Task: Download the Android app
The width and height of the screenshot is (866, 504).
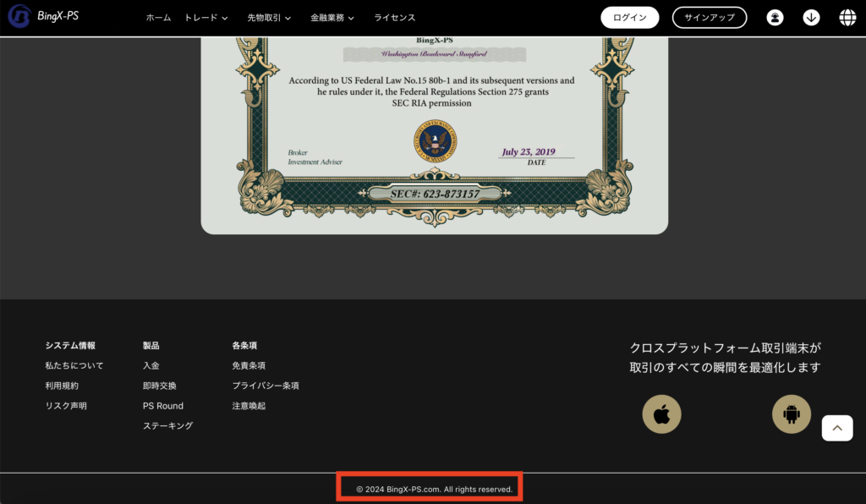Action: coord(792,414)
